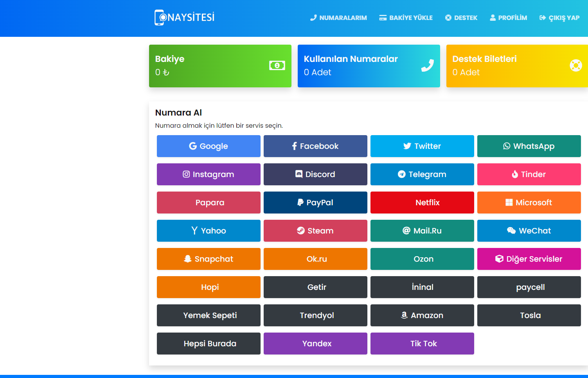The width and height of the screenshot is (588, 378).
Task: Pick the Ozon service
Action: tap(422, 259)
